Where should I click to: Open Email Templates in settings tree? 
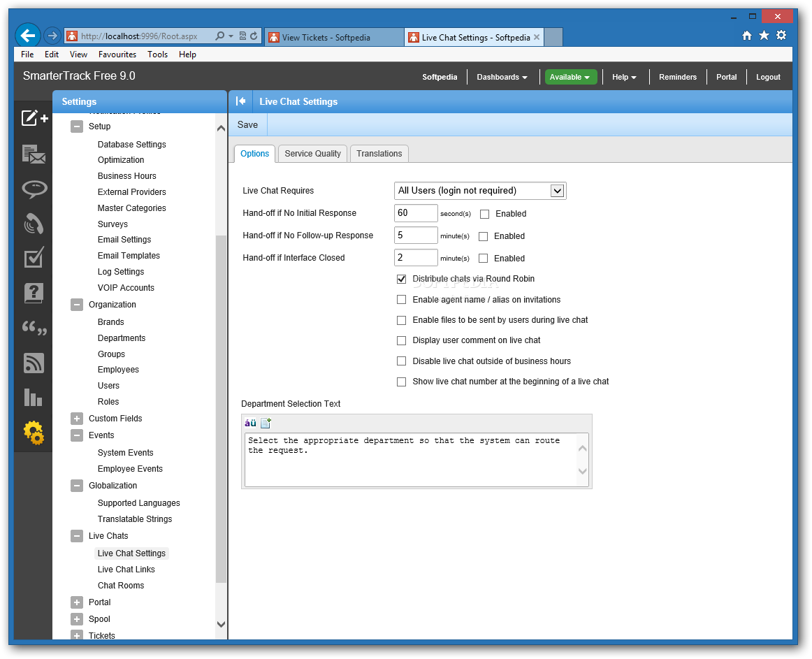tap(129, 256)
